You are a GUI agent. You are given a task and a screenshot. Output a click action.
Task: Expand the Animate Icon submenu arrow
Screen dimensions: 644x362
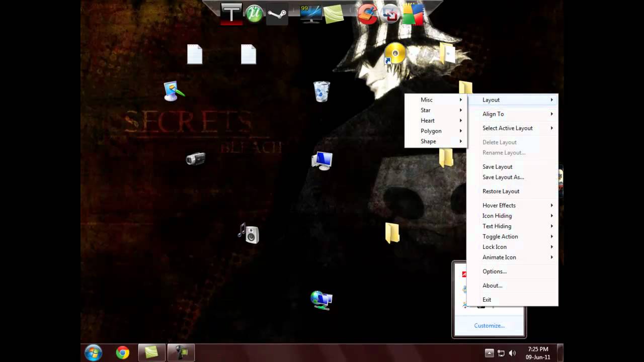tap(552, 257)
